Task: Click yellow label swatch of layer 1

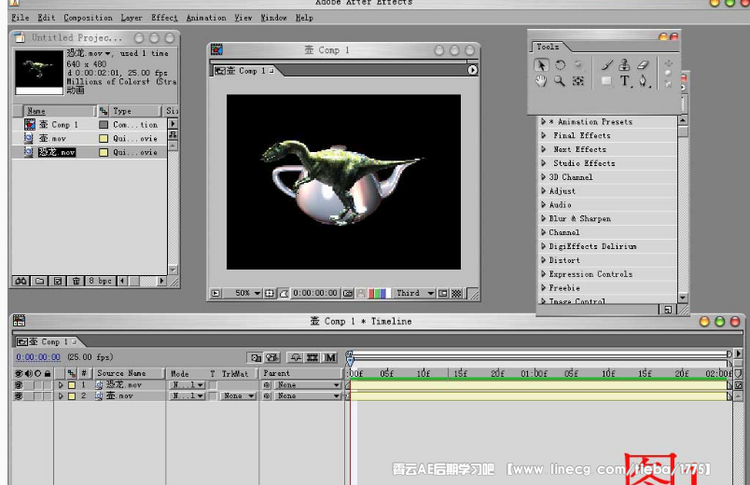Action: coord(72,385)
